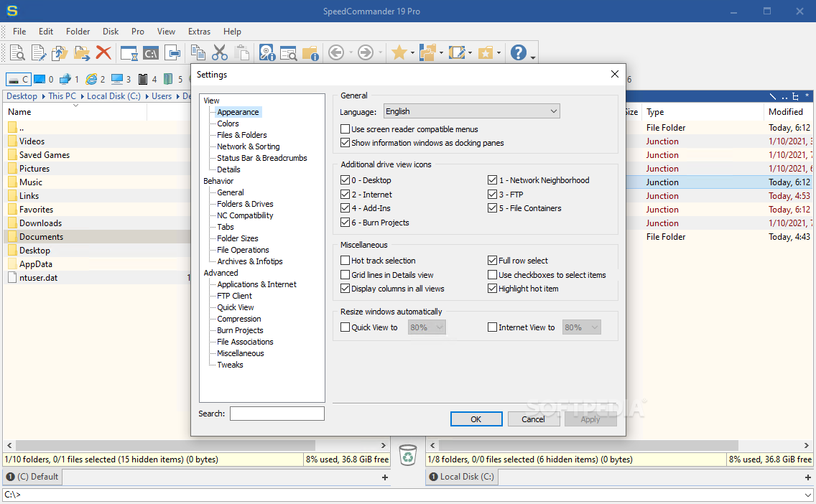Click the Add-Ins drive icon labeled 4

point(147,79)
